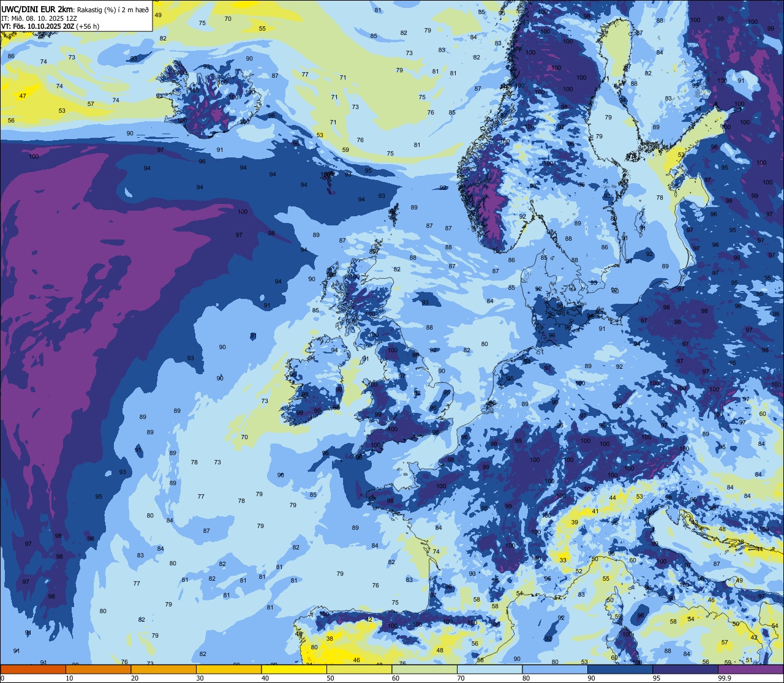
Task: Click the 20–30% light orange legend swatch
Action: [x=164, y=670]
